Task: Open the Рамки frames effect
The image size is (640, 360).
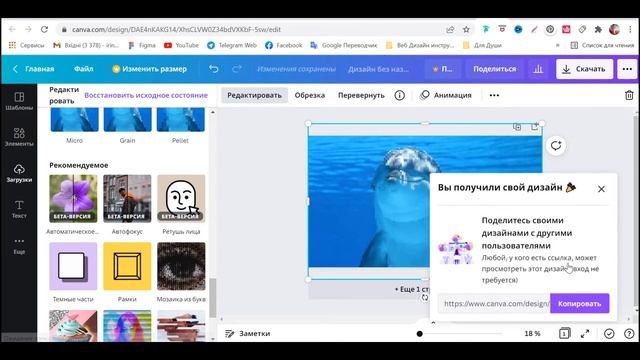Action: coord(127,266)
